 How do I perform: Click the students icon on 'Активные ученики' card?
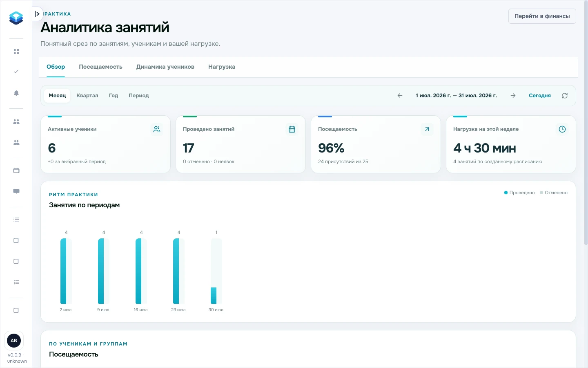pyautogui.click(x=157, y=129)
